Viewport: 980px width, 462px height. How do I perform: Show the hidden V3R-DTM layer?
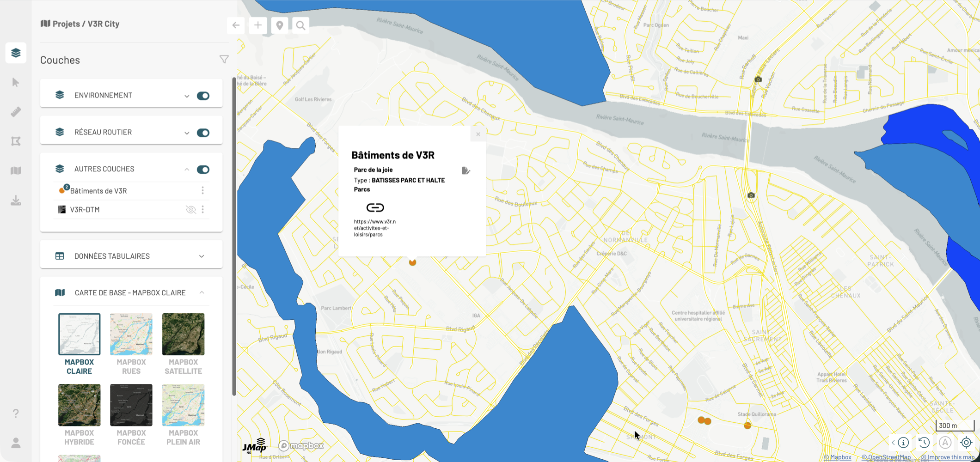pyautogui.click(x=190, y=210)
